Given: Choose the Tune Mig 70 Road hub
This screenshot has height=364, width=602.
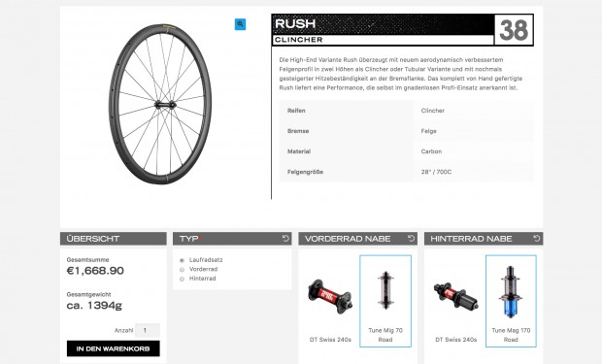Looking at the screenshot, I should (385, 301).
